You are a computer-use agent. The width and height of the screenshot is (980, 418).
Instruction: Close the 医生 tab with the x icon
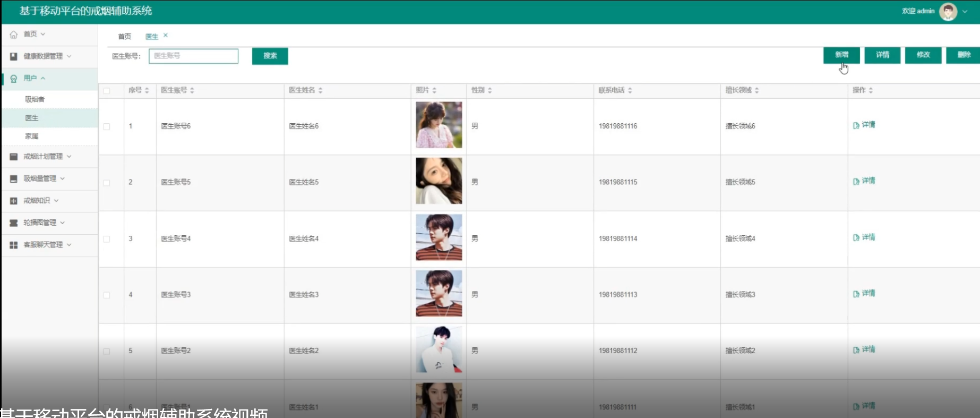pos(166,35)
